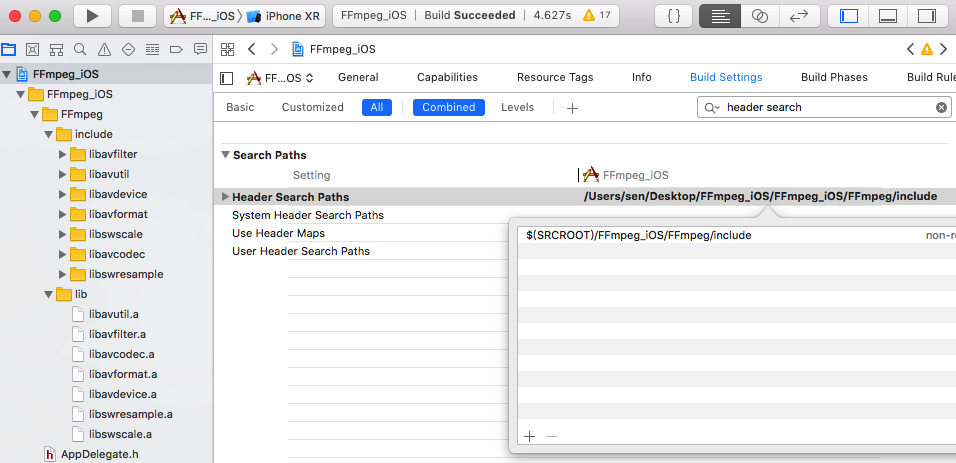This screenshot has width=956, height=463.
Task: Show Basic build settings
Action: (x=240, y=107)
